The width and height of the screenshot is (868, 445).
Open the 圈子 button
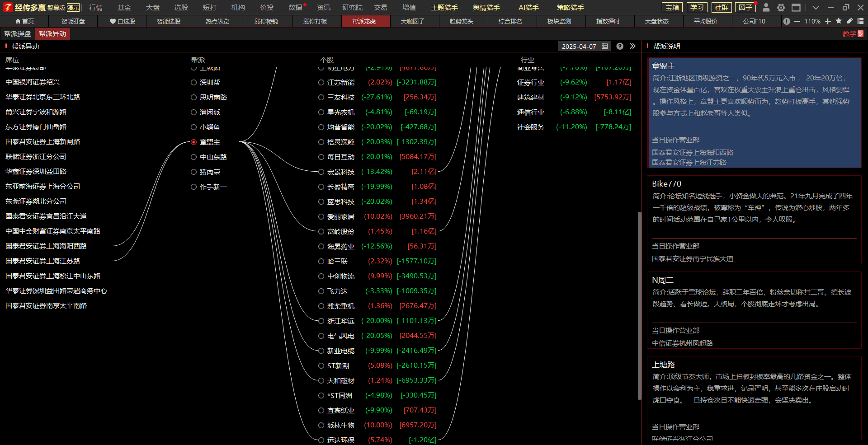click(745, 7)
